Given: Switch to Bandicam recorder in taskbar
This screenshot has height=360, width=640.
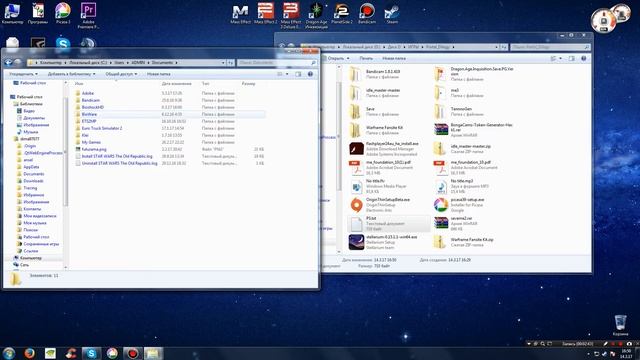Looking at the screenshot, I should coord(132,353).
